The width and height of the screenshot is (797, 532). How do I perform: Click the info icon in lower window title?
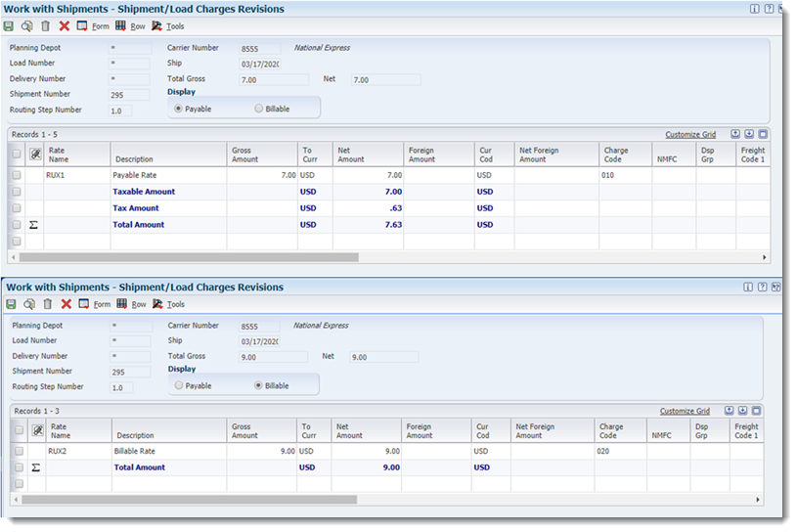click(x=748, y=288)
